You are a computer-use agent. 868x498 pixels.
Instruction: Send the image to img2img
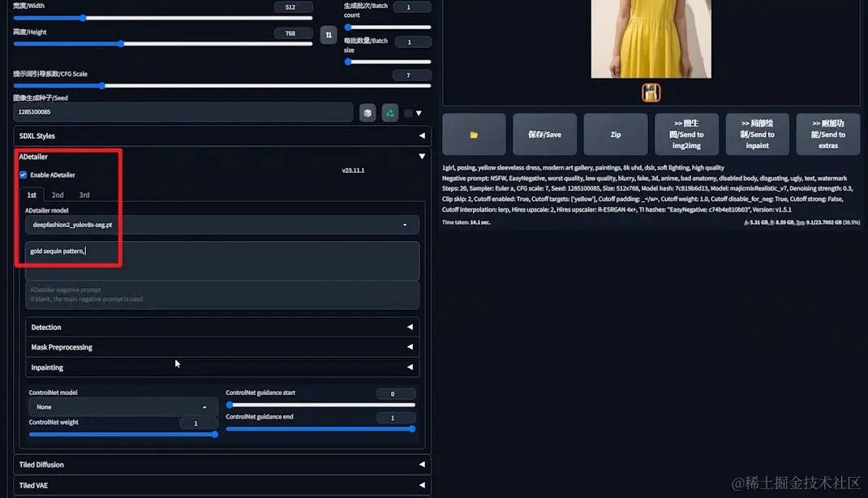click(686, 134)
